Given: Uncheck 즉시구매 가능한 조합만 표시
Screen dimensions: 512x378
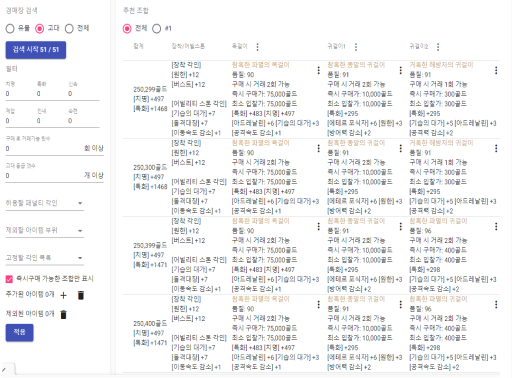Looking at the screenshot, I should click(9, 279).
